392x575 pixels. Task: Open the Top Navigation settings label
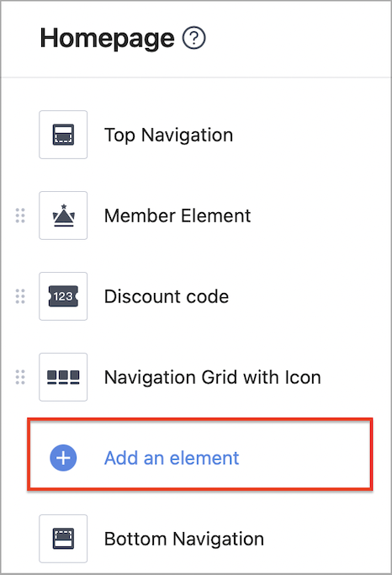coord(168,135)
